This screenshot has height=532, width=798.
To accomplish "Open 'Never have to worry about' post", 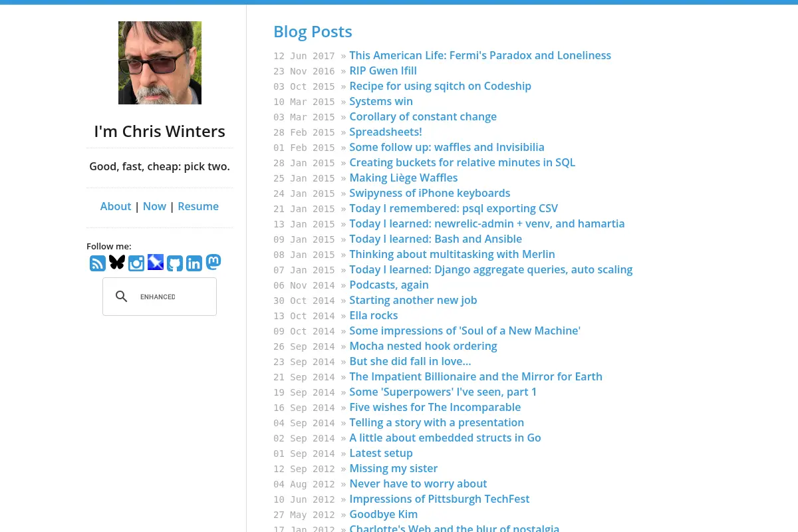I will [418, 483].
